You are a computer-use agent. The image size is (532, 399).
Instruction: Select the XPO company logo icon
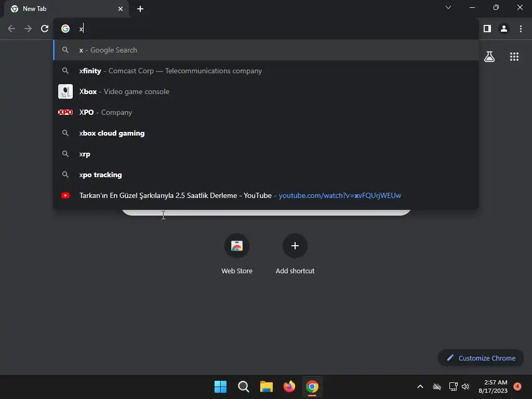[65, 112]
